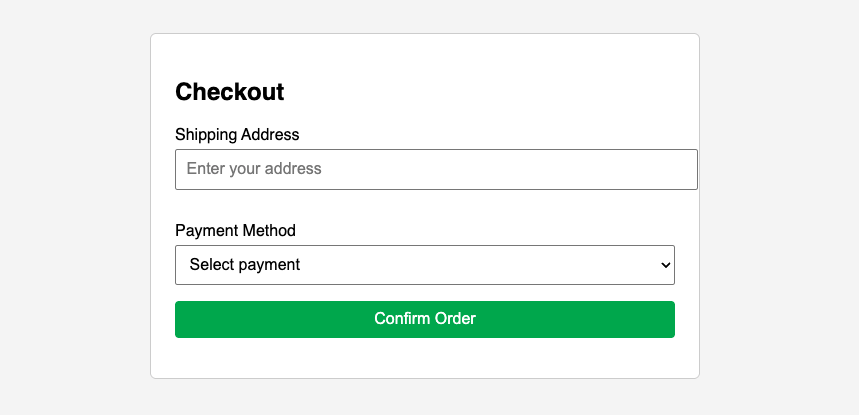Click the Payment Method label

[235, 230]
